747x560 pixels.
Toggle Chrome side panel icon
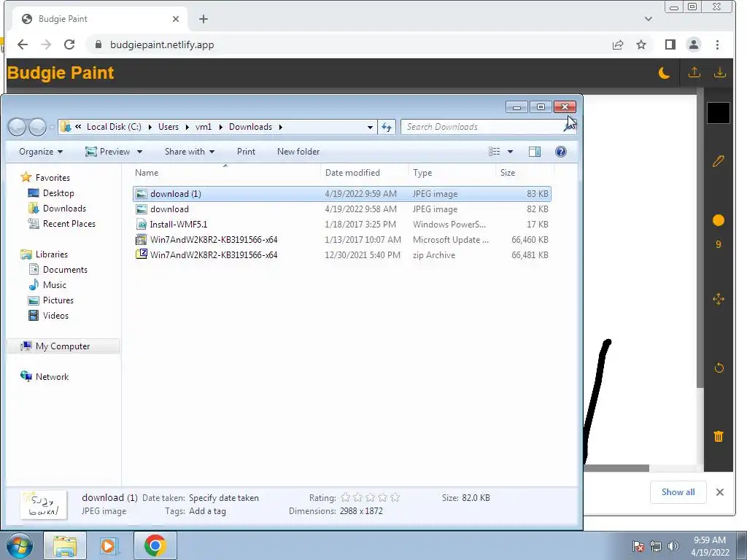[670, 44]
